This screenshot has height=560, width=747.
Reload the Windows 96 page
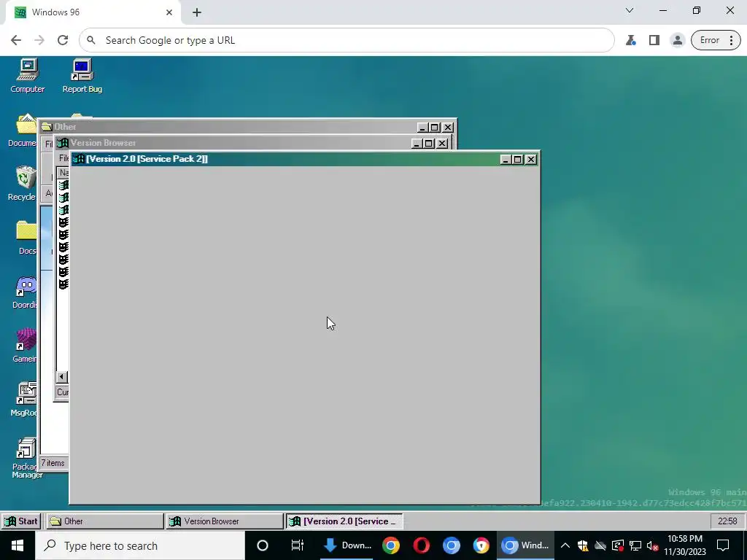point(63,40)
